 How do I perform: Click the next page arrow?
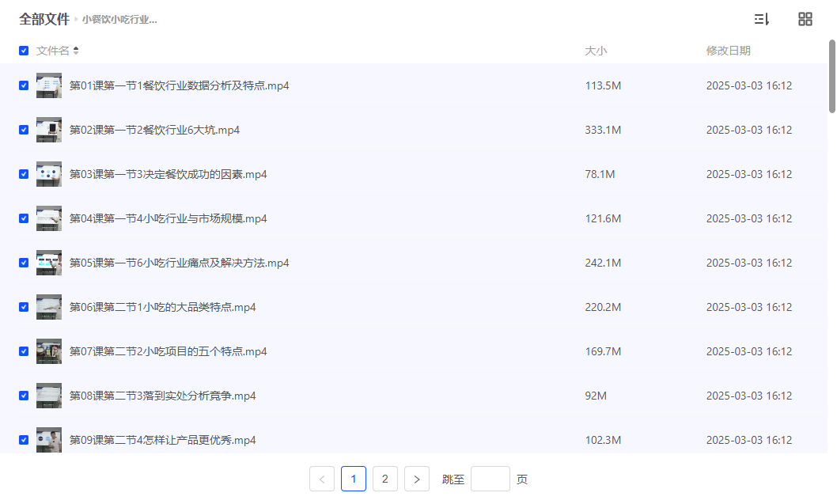point(416,478)
